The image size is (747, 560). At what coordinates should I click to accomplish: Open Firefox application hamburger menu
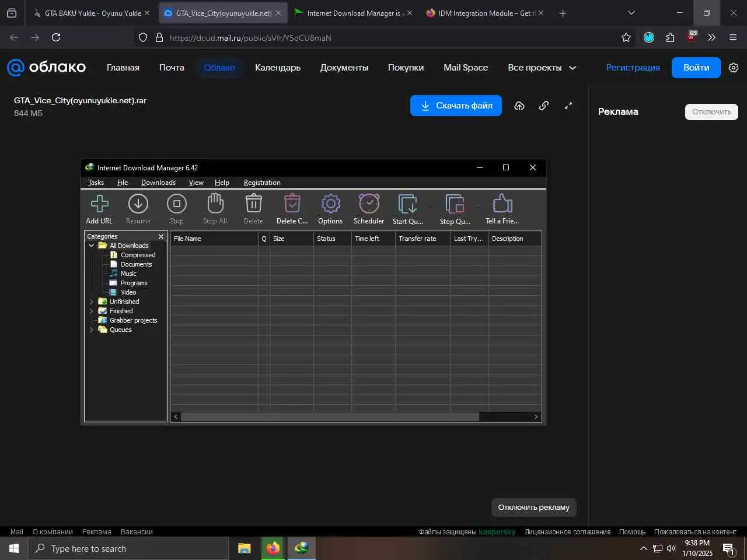click(733, 37)
